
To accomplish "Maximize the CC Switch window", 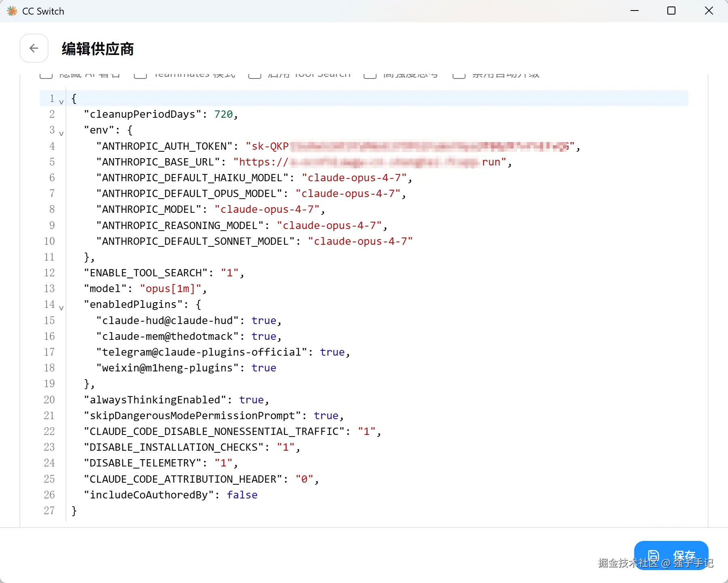I will coord(671,11).
